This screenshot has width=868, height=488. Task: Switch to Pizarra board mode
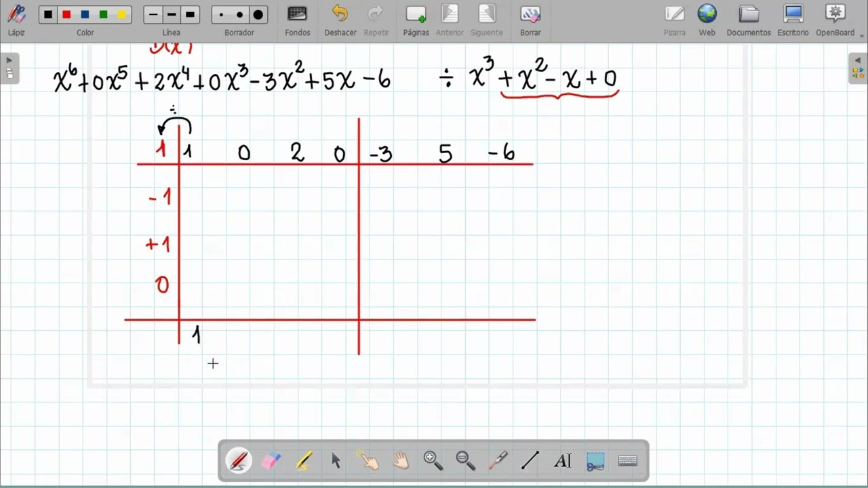pos(674,20)
